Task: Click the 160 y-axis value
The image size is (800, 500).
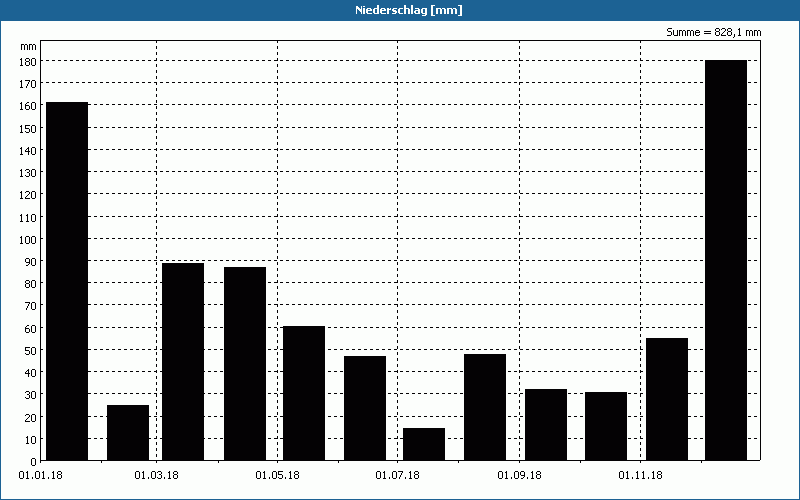Action: coord(28,106)
